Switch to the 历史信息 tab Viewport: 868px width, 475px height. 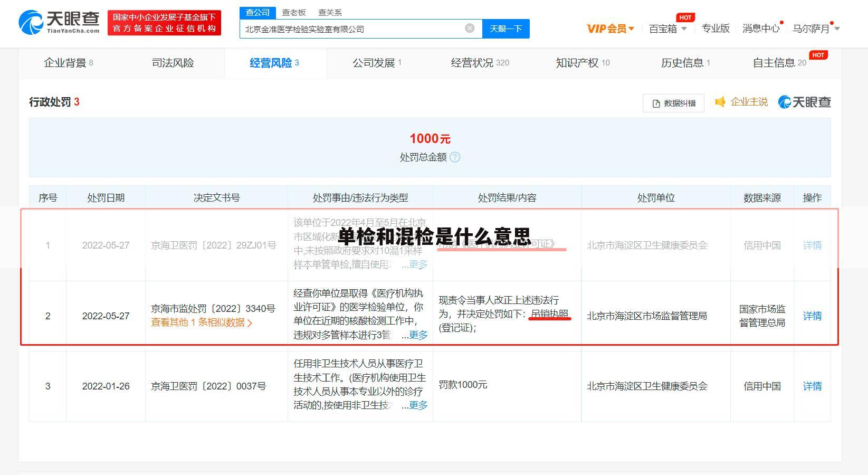[x=685, y=63]
